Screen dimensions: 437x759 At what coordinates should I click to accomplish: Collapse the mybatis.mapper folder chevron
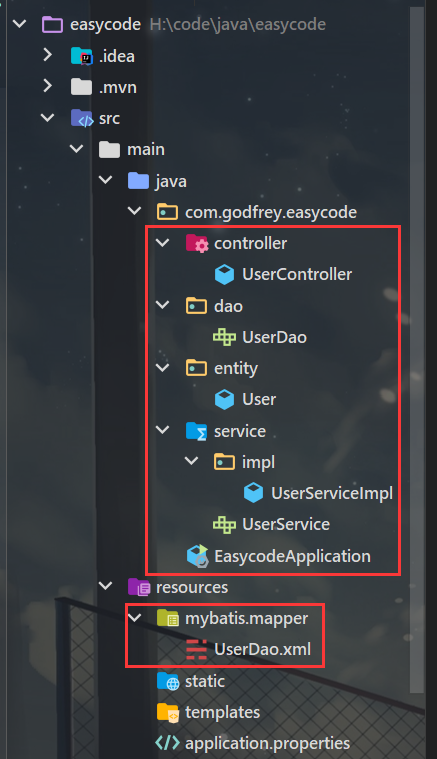(x=134, y=617)
